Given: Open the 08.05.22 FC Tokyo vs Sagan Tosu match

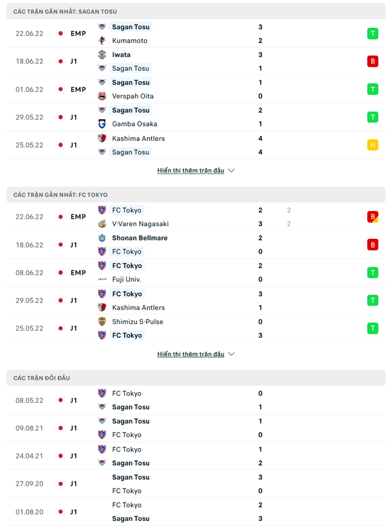Looking at the screenshot, I should click(x=196, y=400).
